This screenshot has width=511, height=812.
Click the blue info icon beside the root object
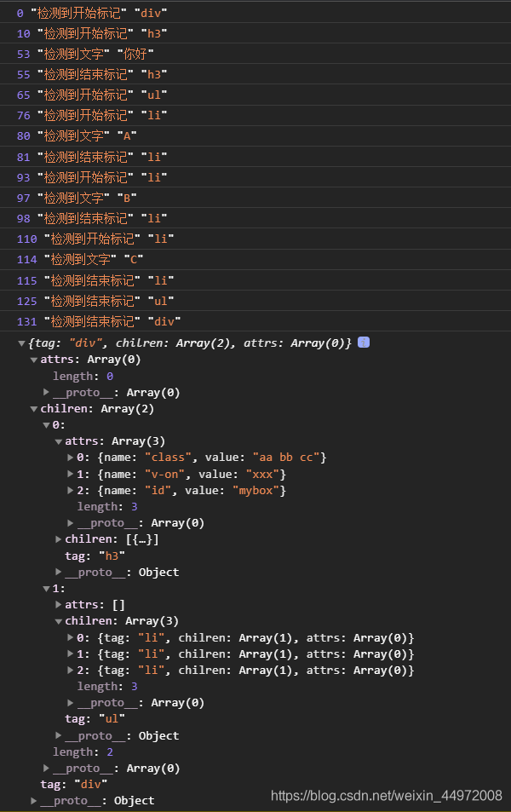pos(364,343)
